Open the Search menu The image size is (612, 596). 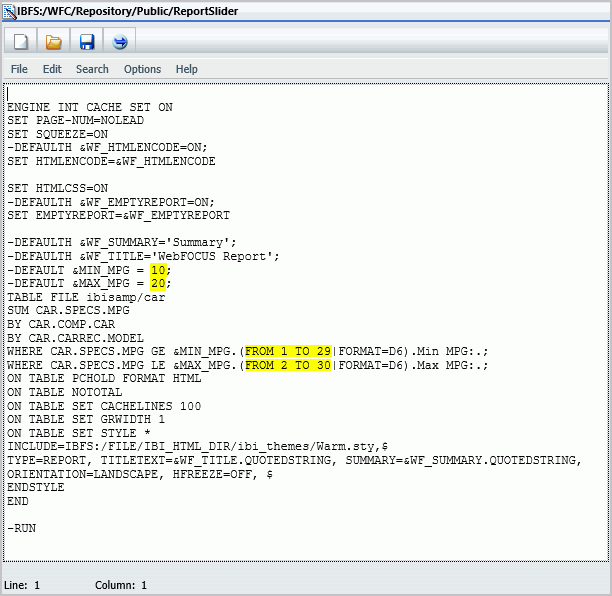coord(92,69)
